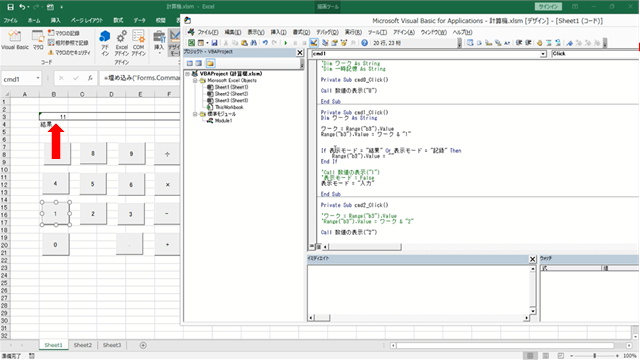This screenshot has height=360, width=640.
Task: Toggle 相対参照で記録 (Use Relative References)
Action: coord(68,42)
